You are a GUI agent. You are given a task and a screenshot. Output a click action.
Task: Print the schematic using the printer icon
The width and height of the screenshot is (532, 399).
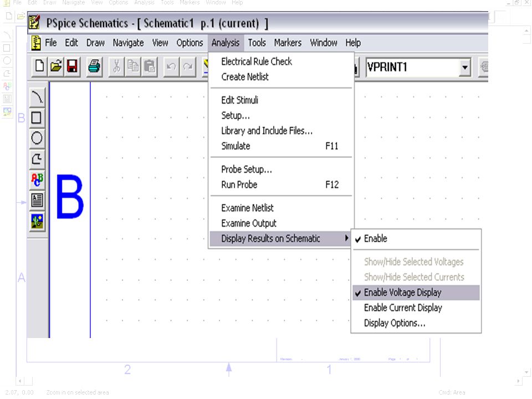click(94, 66)
